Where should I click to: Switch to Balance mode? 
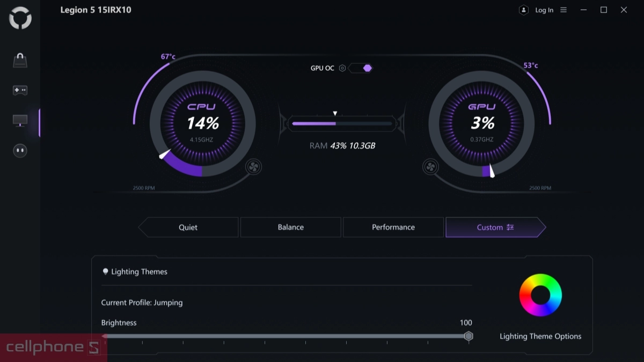(x=290, y=227)
